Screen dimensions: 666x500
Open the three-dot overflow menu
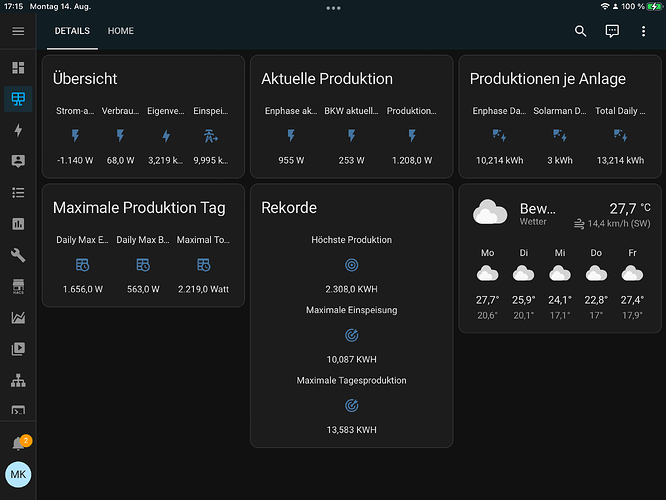click(643, 31)
